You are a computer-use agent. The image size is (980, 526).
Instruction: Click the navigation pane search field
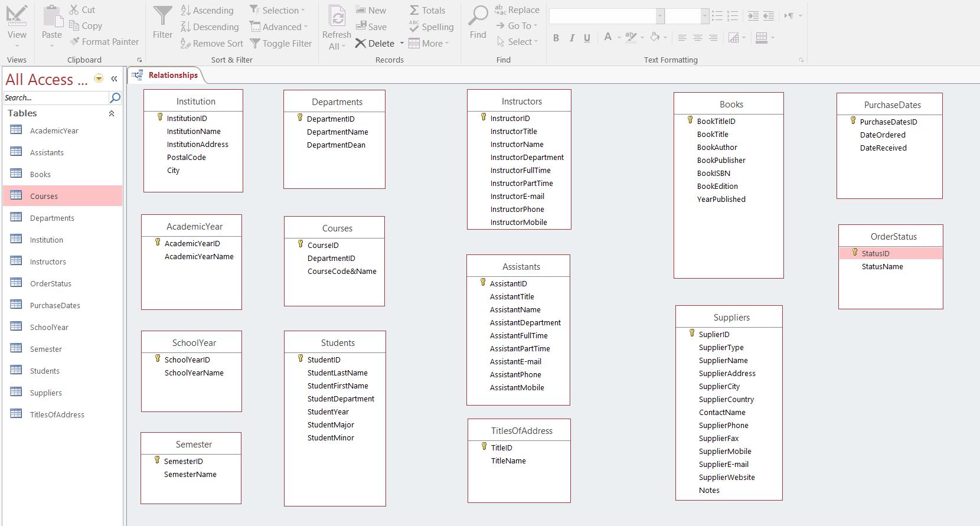(56, 97)
